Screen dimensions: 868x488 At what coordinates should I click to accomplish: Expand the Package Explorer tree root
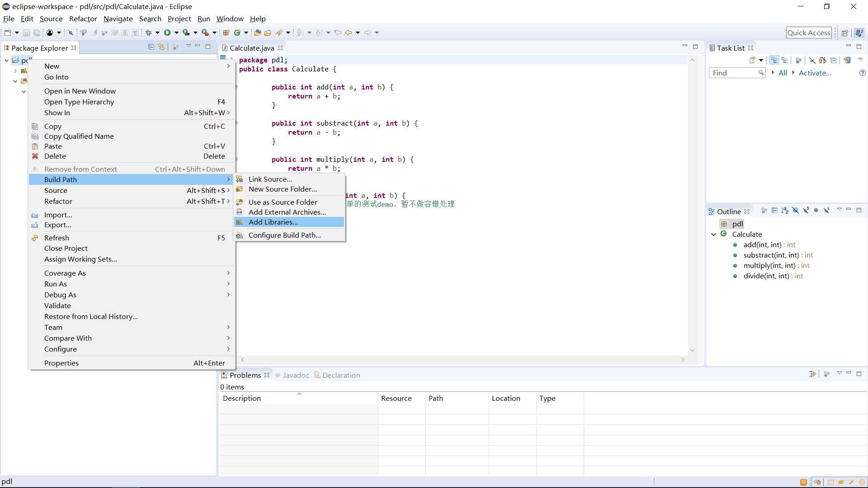point(6,60)
